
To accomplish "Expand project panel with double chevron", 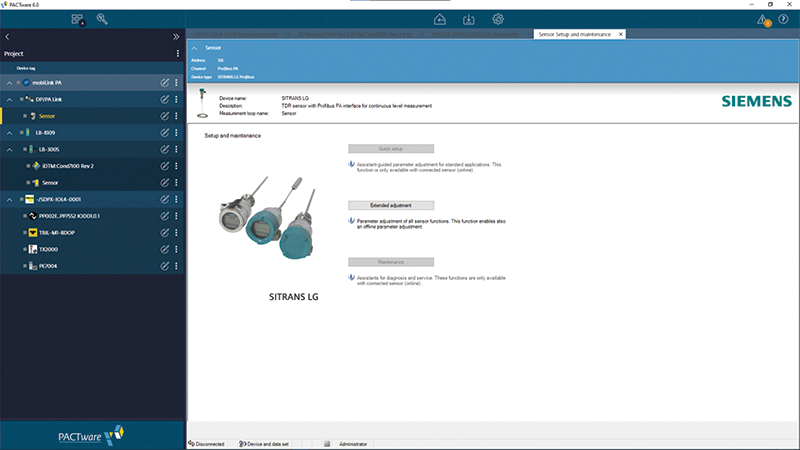I will coord(176,37).
